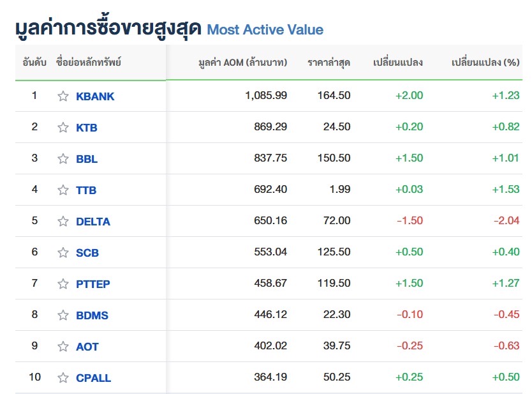This screenshot has height=394, width=532.
Task: Open the DELTA stock symbol link
Action: [92, 222]
